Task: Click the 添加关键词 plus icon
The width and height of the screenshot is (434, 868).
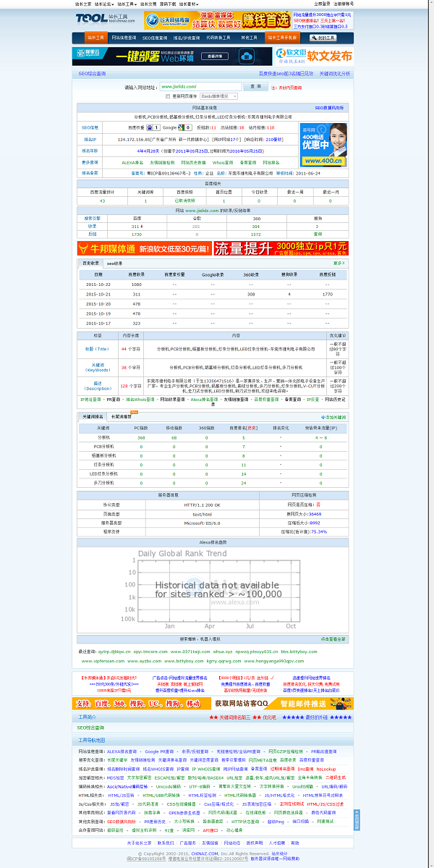Action: coord(323,417)
